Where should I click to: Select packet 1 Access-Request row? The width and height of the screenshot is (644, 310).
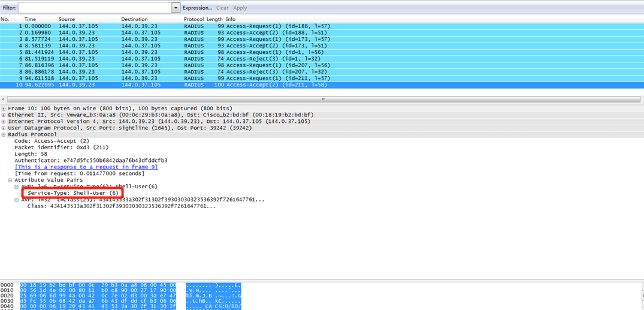180,26
